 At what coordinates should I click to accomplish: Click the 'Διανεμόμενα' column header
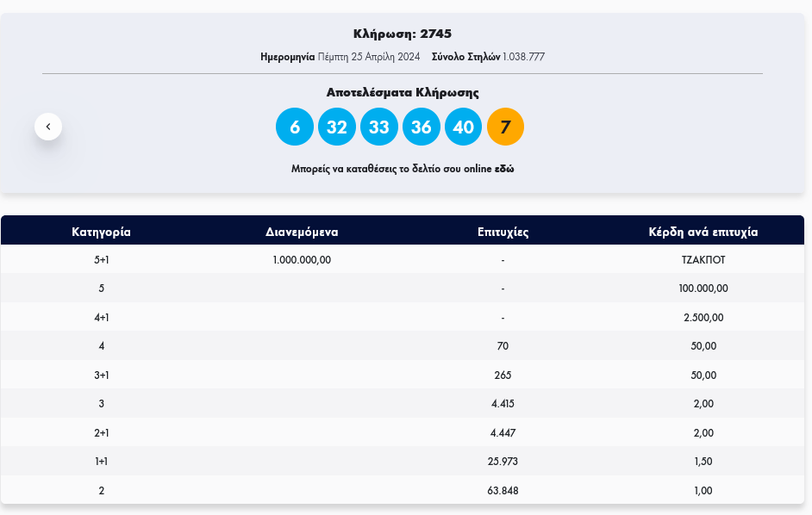[x=302, y=232]
